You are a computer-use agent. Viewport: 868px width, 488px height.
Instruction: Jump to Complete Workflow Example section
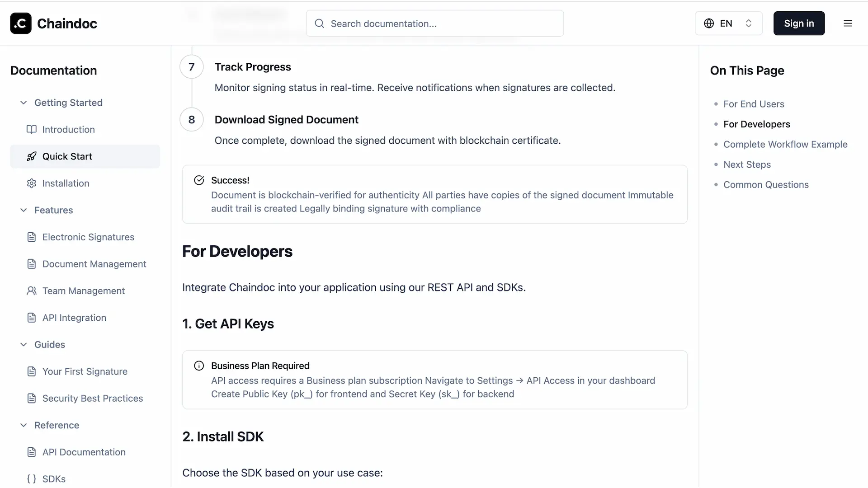[785, 144]
